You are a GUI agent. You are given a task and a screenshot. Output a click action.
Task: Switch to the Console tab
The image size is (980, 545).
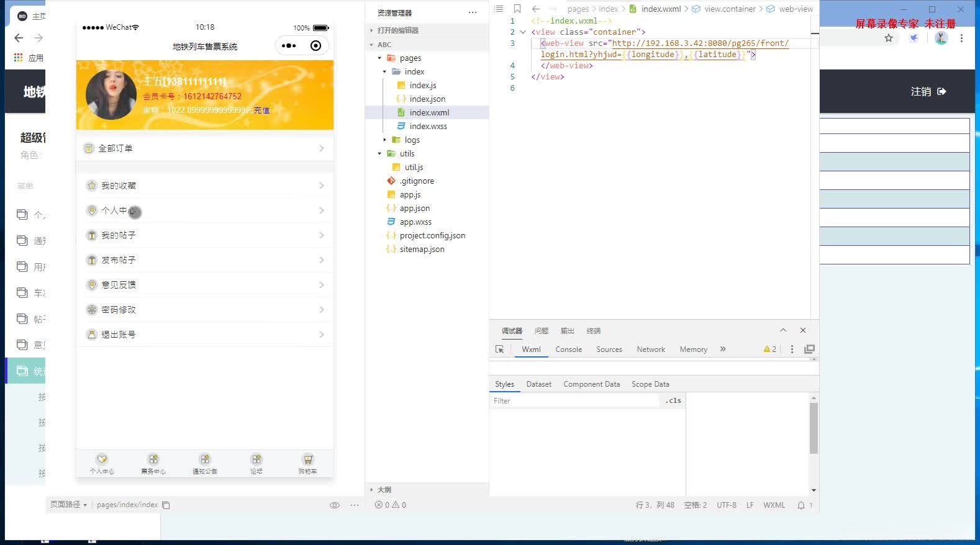tap(568, 349)
